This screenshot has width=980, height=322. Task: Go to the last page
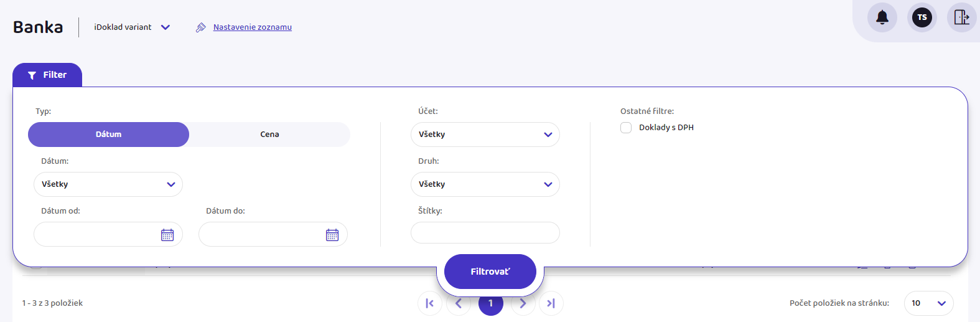(551, 303)
